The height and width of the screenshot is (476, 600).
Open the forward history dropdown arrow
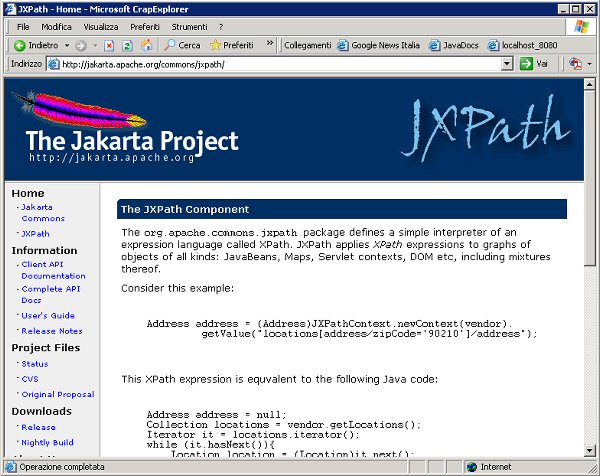click(x=95, y=46)
